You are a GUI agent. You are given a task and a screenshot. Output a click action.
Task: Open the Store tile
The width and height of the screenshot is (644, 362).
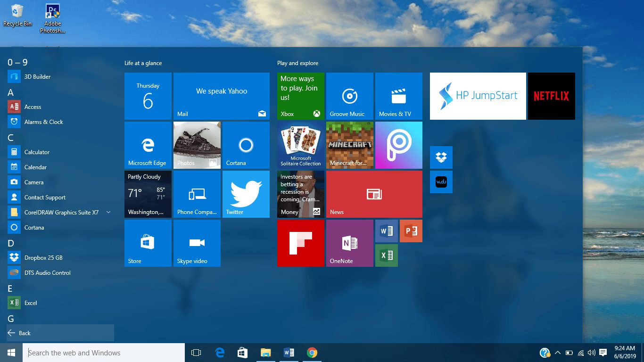148,243
